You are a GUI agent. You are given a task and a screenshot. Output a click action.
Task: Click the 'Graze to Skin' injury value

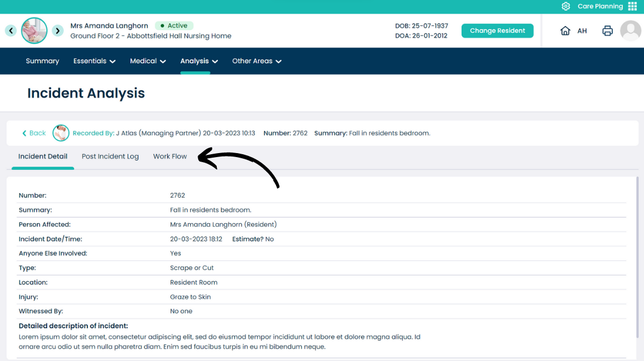[x=190, y=297]
